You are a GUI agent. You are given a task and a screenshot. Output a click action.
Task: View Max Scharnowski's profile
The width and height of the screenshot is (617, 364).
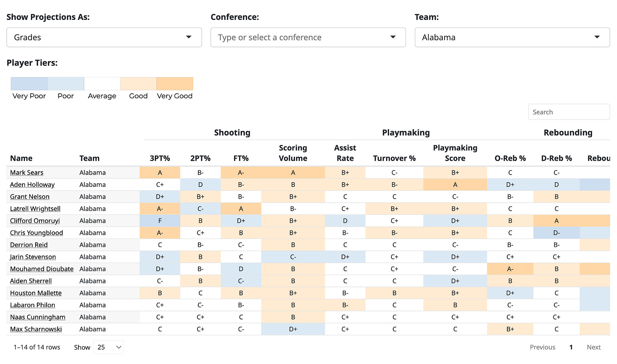click(36, 329)
